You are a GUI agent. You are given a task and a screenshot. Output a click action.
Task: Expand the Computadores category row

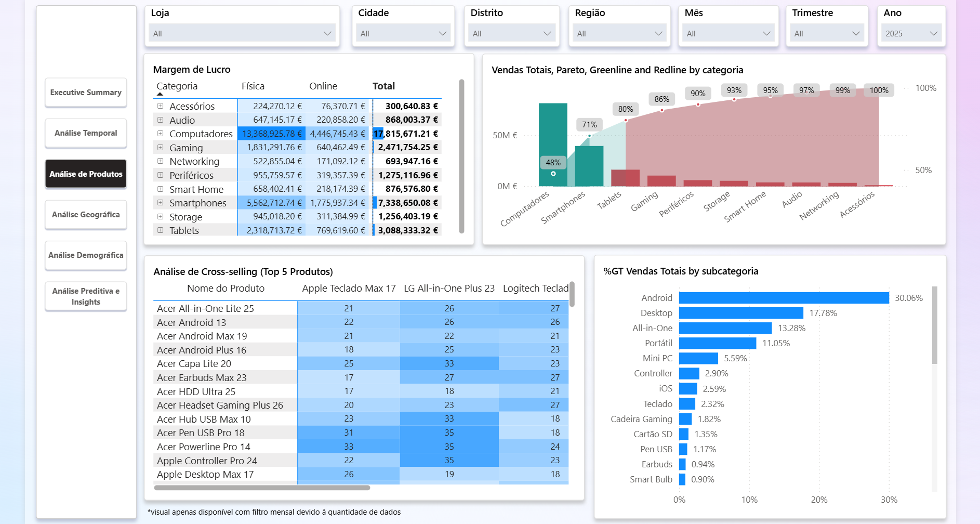coord(160,134)
